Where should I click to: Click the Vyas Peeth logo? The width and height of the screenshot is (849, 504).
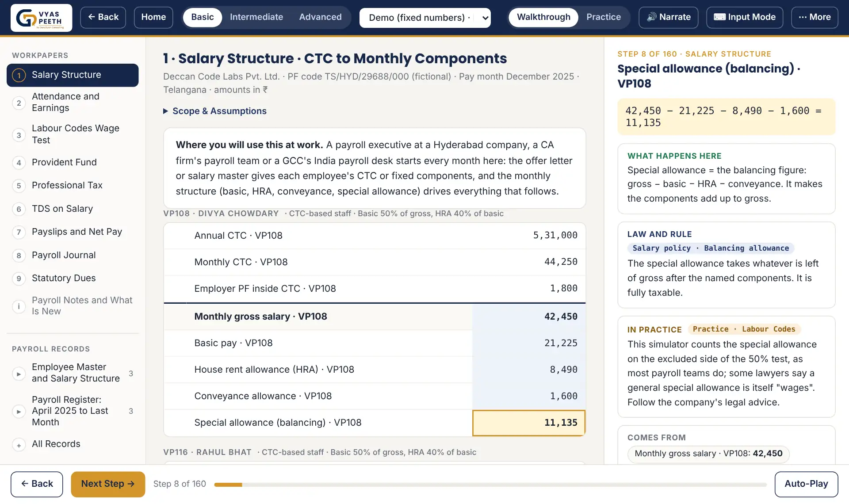(41, 18)
